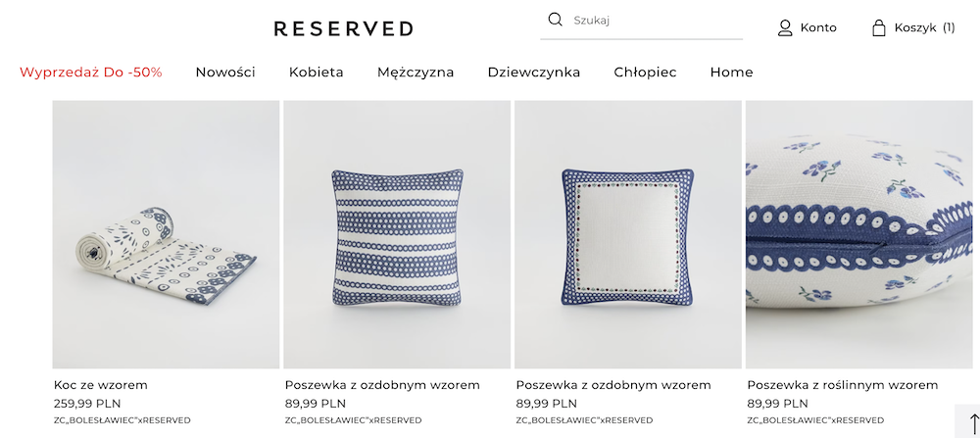Open the Dziewczynka category
Viewport: 980px width, 438px height.
tap(534, 73)
